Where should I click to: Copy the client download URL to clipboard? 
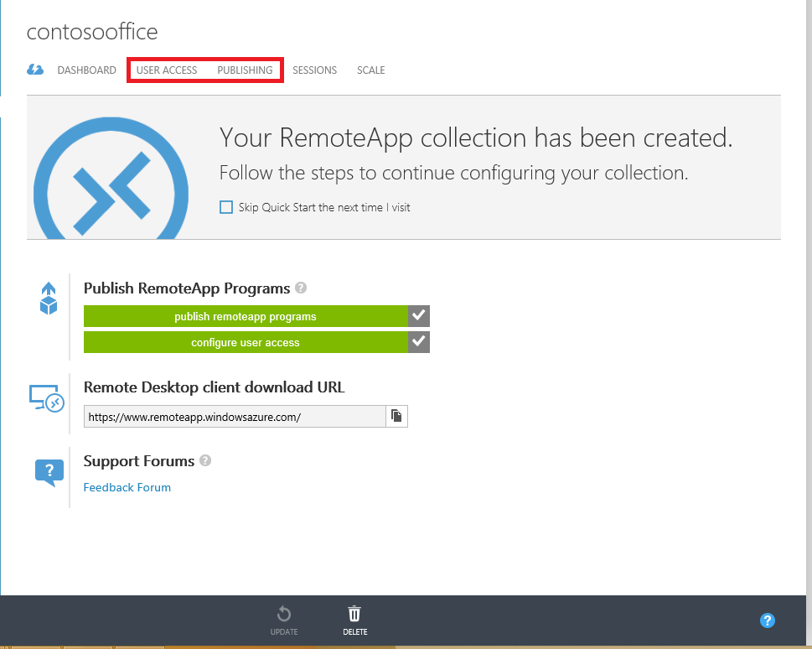pyautogui.click(x=396, y=416)
